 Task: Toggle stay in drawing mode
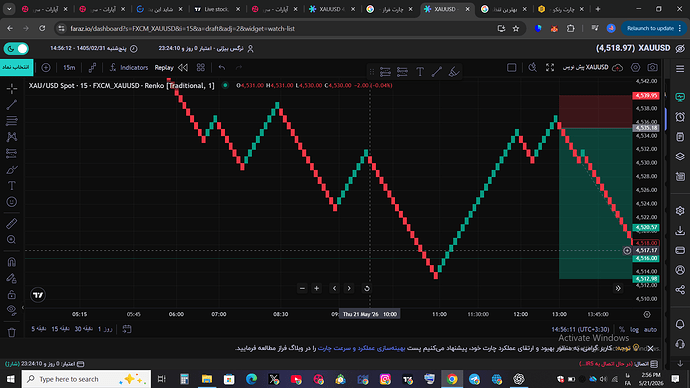click(x=12, y=278)
